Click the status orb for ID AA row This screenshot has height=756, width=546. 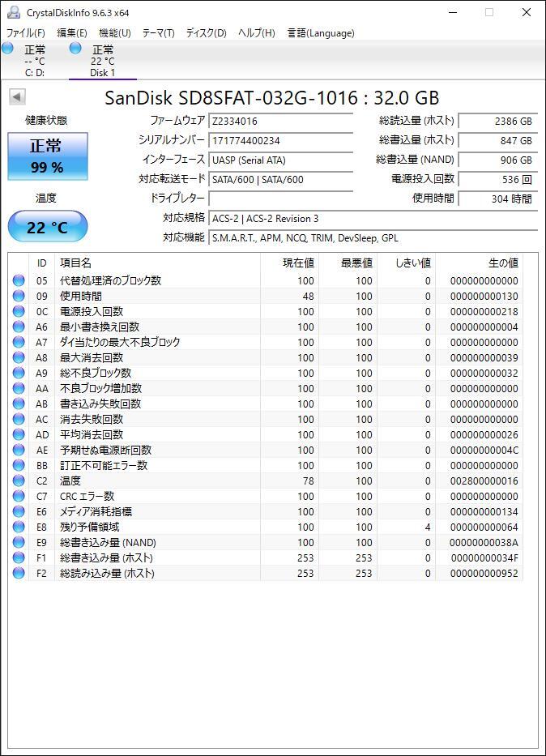19,388
